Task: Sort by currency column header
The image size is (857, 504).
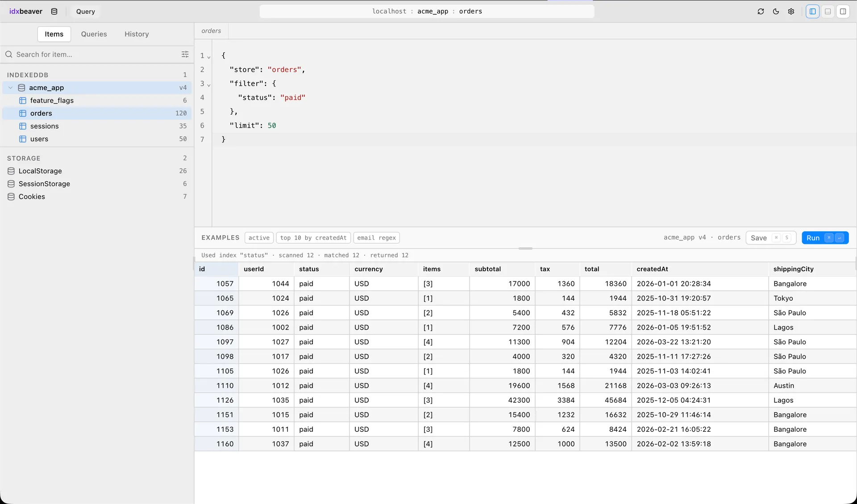Action: [x=383, y=269]
